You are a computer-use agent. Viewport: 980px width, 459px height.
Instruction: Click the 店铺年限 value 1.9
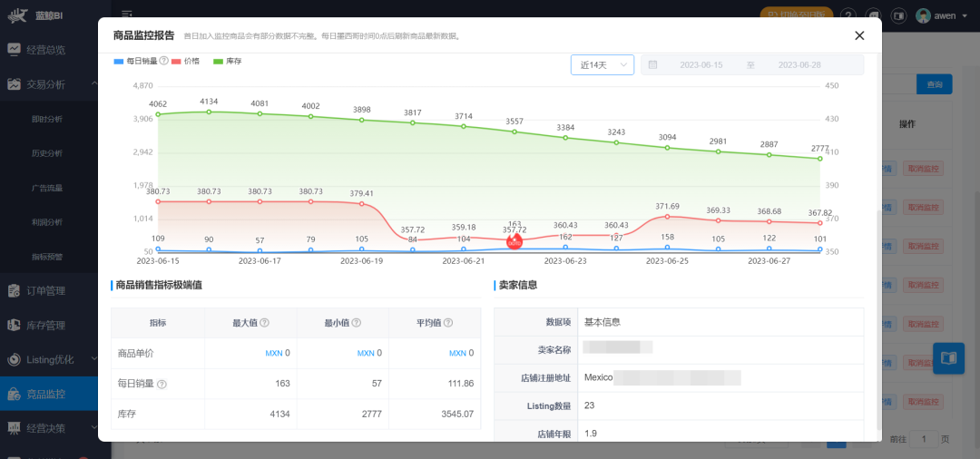[590, 433]
